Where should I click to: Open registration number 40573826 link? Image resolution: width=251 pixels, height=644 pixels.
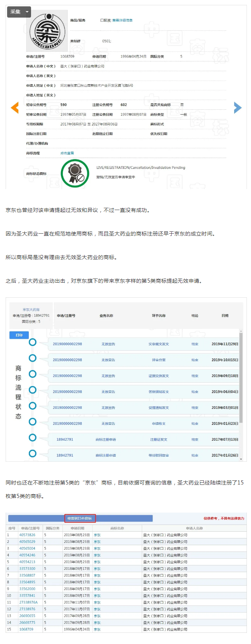[27, 535]
